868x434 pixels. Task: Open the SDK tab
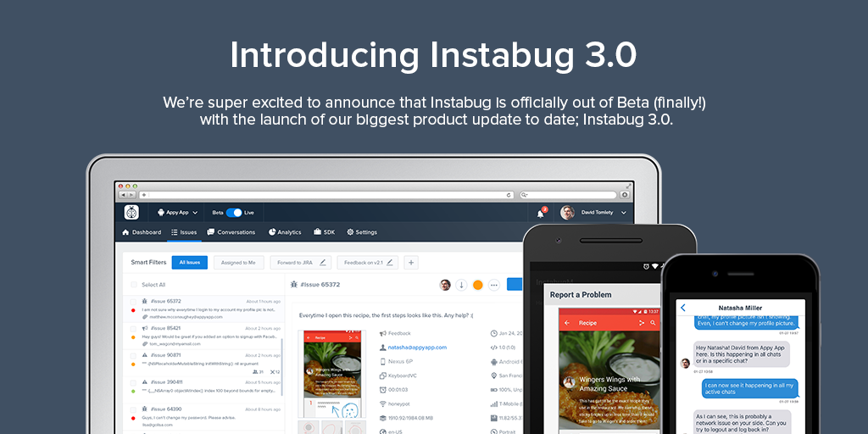[x=324, y=232]
